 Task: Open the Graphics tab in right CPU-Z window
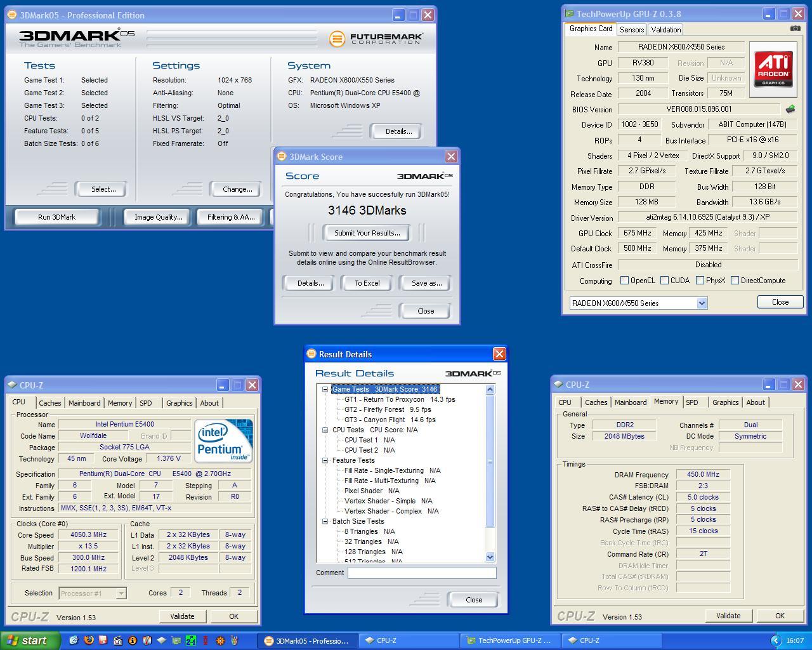pos(725,402)
